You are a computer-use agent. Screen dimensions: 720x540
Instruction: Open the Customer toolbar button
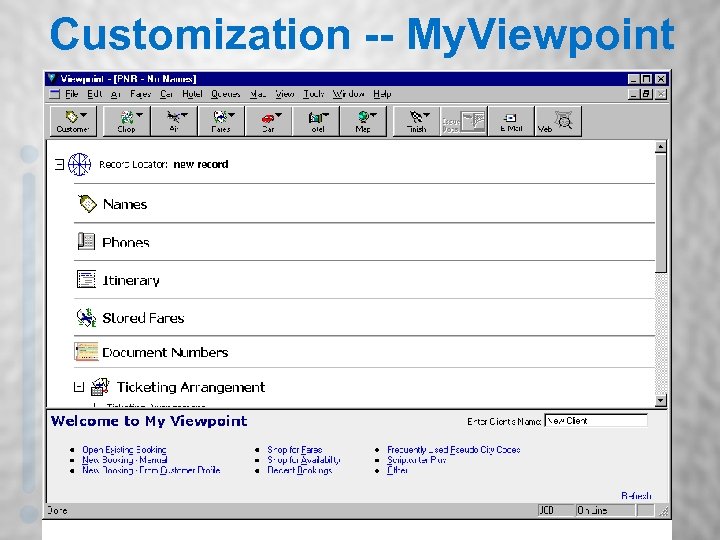click(73, 121)
